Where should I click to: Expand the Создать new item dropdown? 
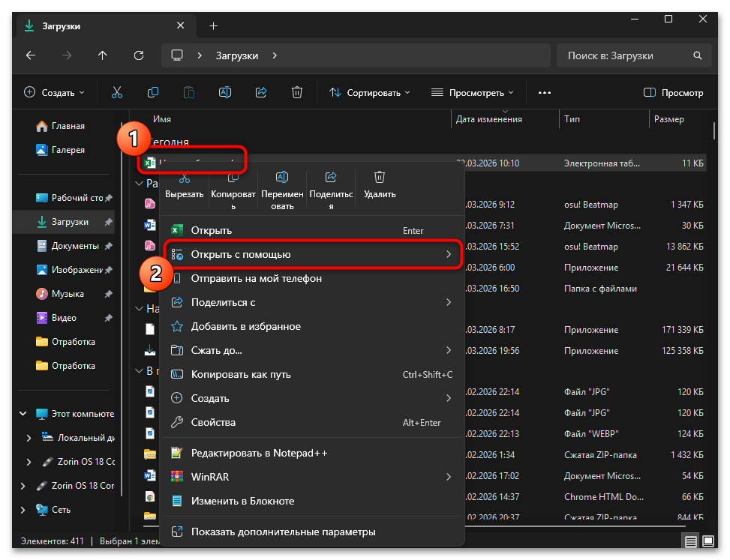click(54, 92)
